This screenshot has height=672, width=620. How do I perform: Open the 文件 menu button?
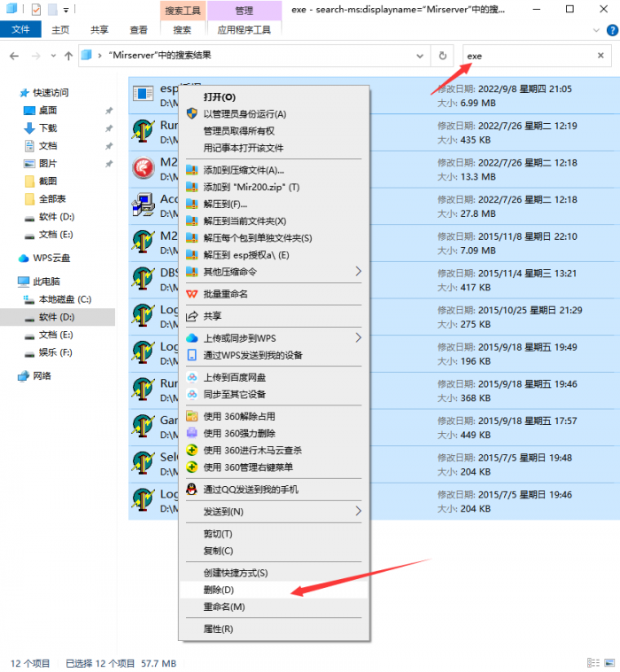pyautogui.click(x=20, y=29)
